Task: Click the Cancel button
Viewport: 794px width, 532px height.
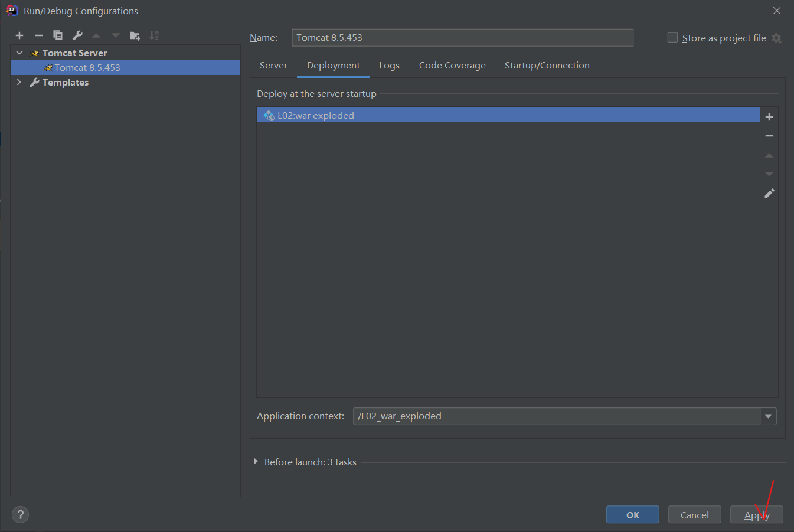Action: [x=695, y=515]
